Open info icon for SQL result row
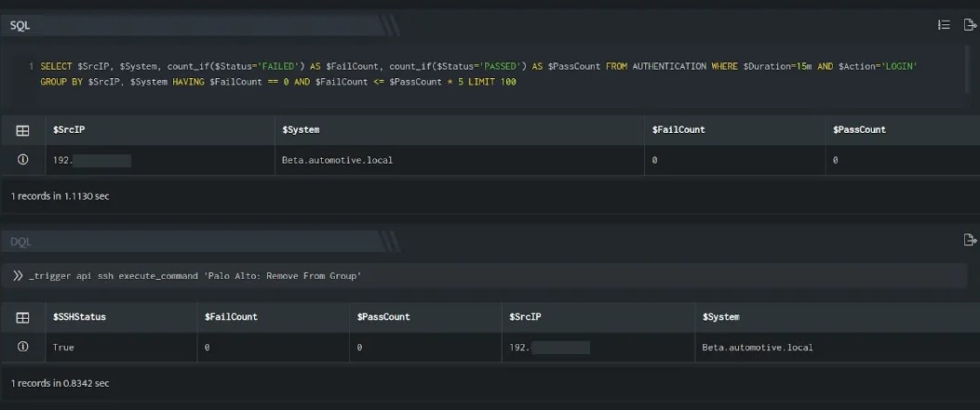The image size is (980, 410). [x=22, y=160]
